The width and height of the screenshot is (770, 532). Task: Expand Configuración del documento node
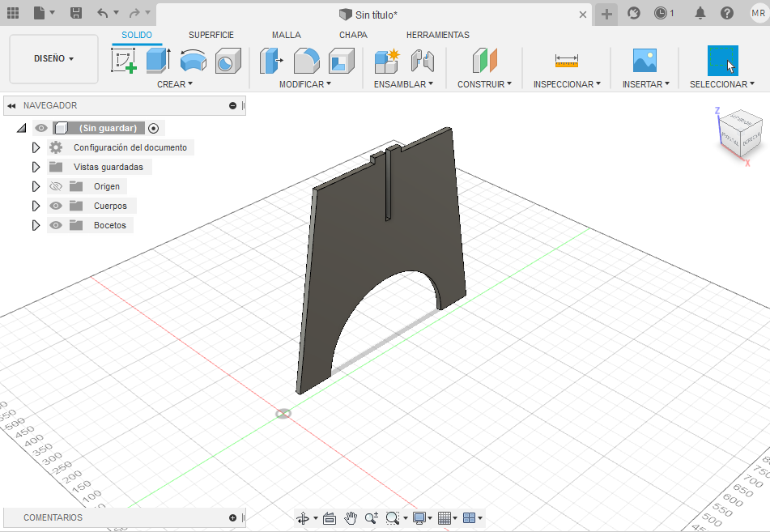(36, 147)
